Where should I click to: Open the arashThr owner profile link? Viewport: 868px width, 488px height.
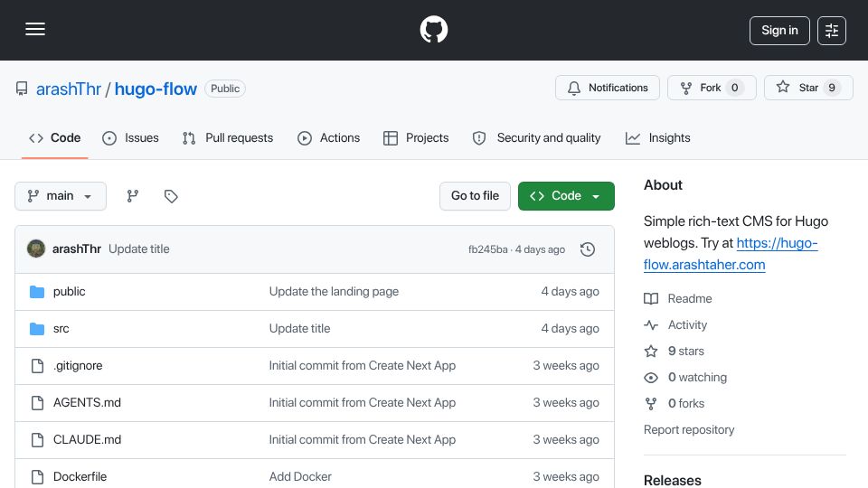click(69, 89)
